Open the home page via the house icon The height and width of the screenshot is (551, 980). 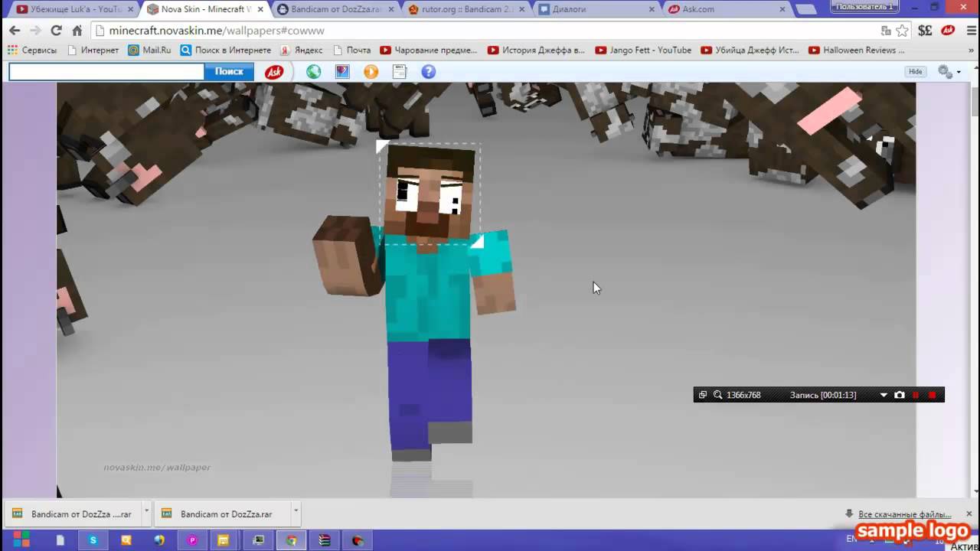(77, 31)
